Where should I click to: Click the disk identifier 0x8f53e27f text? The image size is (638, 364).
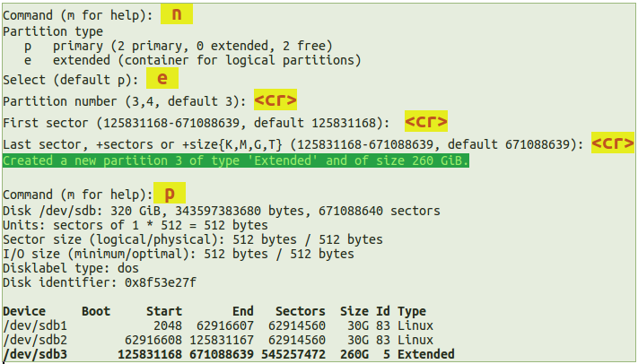tap(162, 282)
